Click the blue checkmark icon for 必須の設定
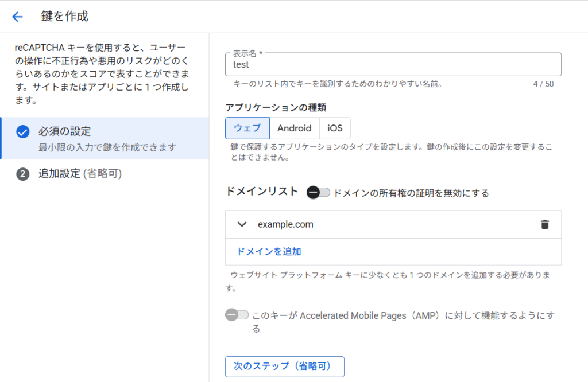Image resolution: width=588 pixels, height=382 pixels. point(22,132)
